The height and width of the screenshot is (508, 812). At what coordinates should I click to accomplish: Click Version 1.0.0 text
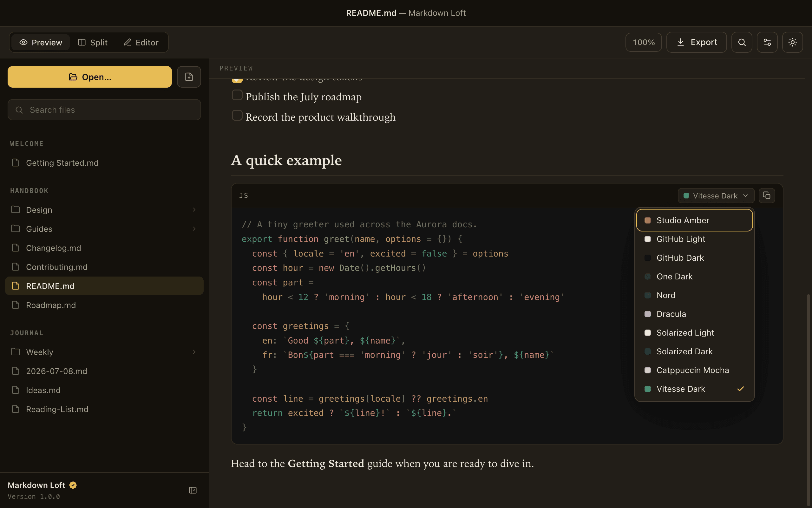(34, 497)
